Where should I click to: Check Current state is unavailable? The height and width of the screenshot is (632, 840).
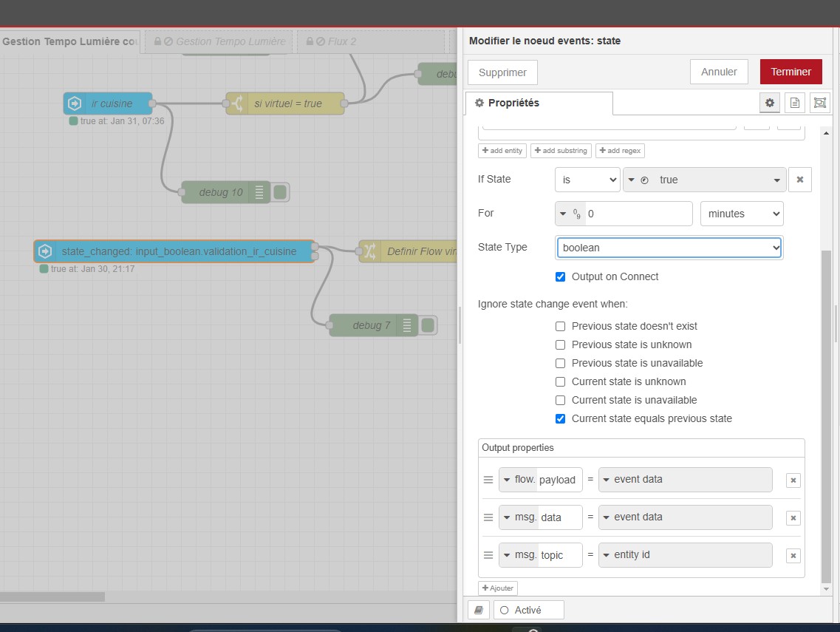(x=560, y=400)
